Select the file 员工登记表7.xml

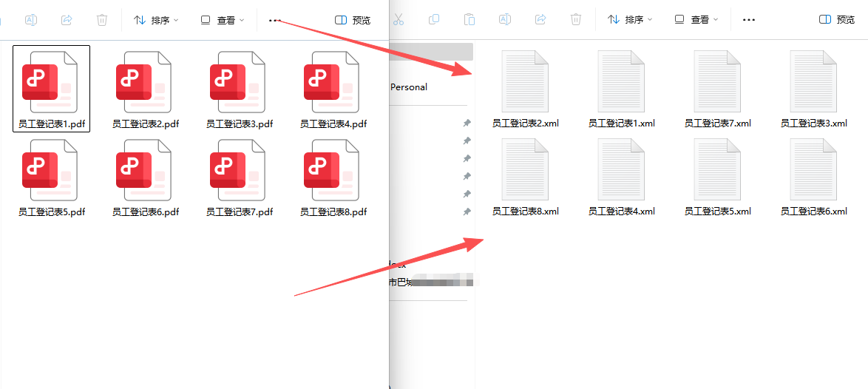[x=717, y=89]
